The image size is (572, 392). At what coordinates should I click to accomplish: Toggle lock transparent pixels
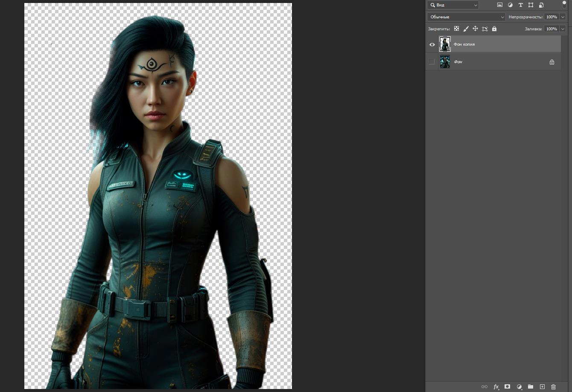[456, 29]
